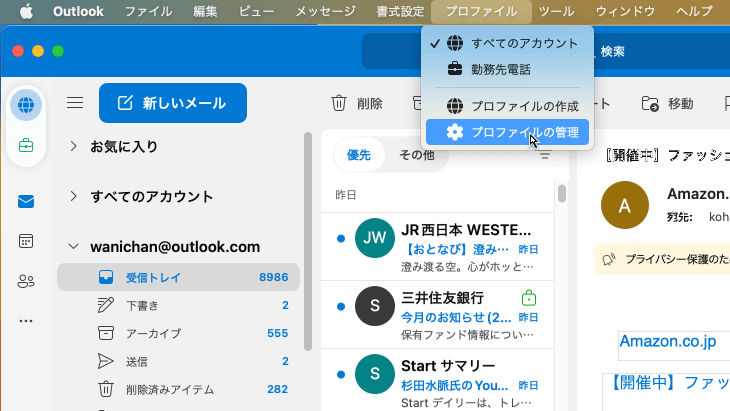730x411 pixels.
Task: Open the 編集 menu
Action: point(205,11)
